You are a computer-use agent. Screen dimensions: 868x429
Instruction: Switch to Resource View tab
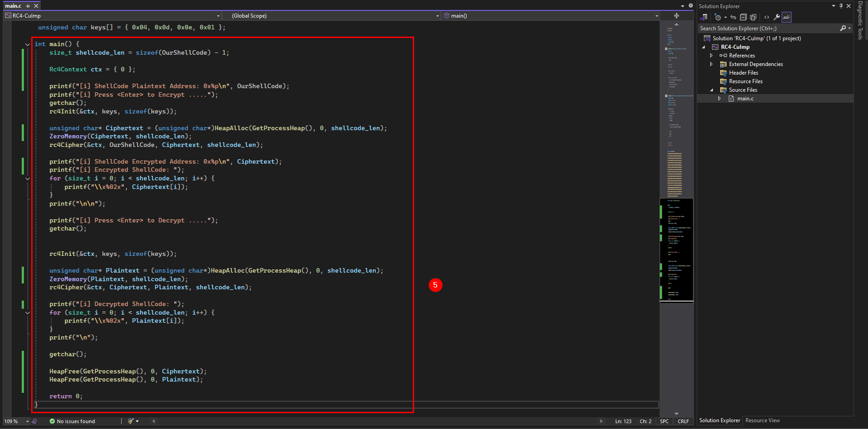click(x=762, y=420)
